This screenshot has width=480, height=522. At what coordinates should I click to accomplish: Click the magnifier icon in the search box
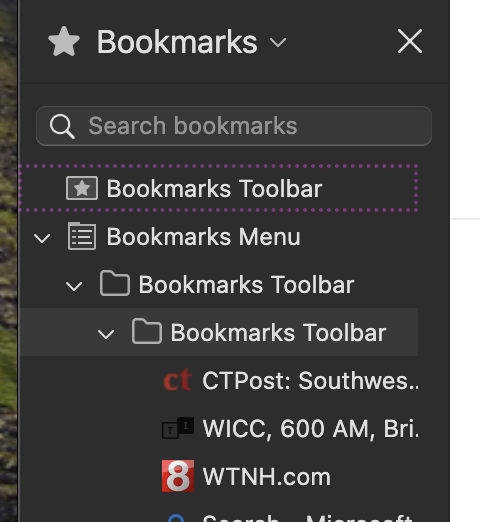tap(62, 126)
